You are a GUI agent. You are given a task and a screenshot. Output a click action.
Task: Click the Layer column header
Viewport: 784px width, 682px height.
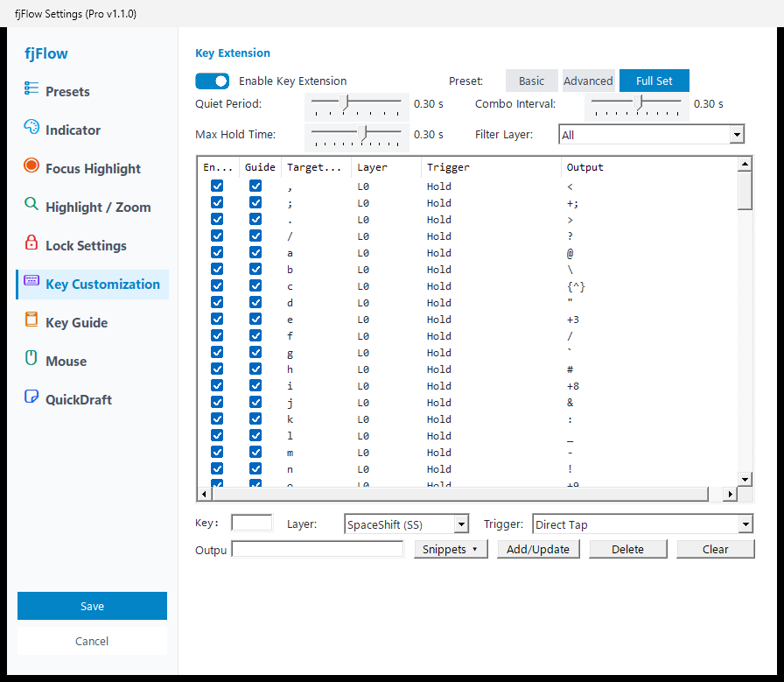click(386, 167)
